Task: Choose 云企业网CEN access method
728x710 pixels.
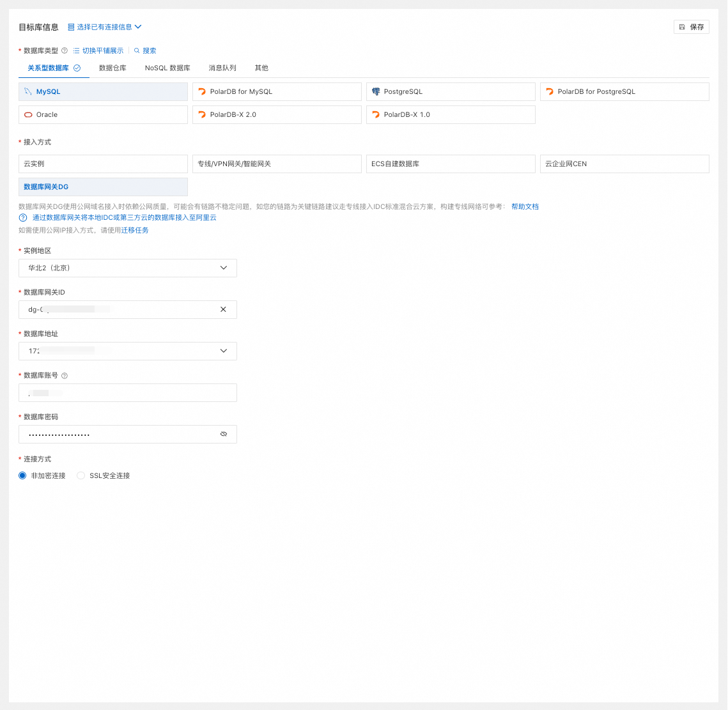Action: click(x=624, y=164)
